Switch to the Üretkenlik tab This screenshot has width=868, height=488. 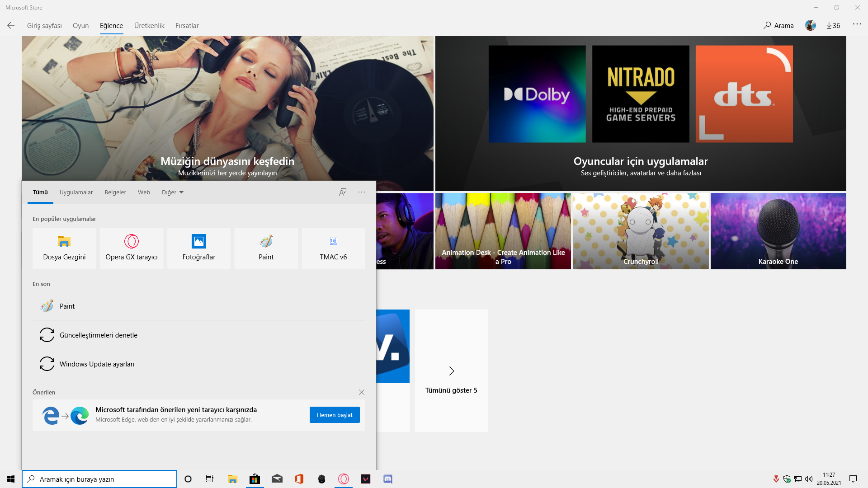(x=149, y=26)
